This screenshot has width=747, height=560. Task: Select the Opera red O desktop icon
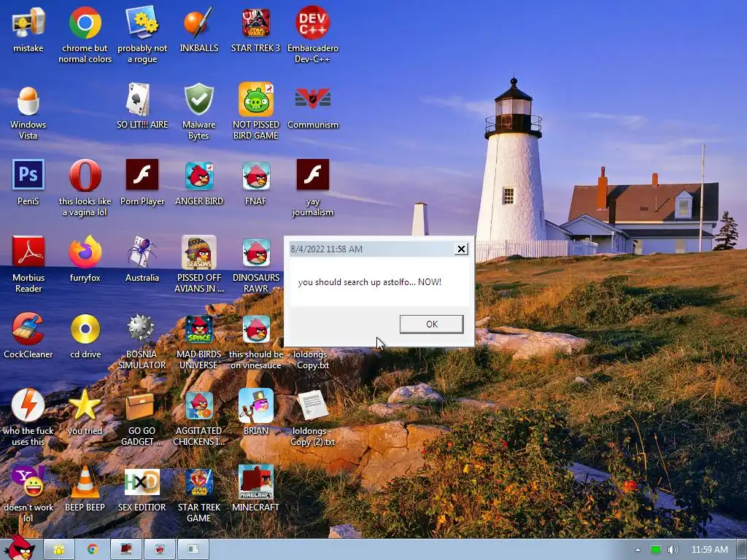pyautogui.click(x=85, y=175)
